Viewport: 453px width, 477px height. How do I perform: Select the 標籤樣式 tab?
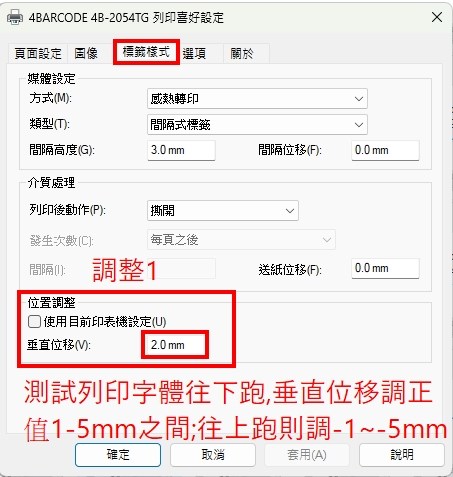click(x=146, y=52)
